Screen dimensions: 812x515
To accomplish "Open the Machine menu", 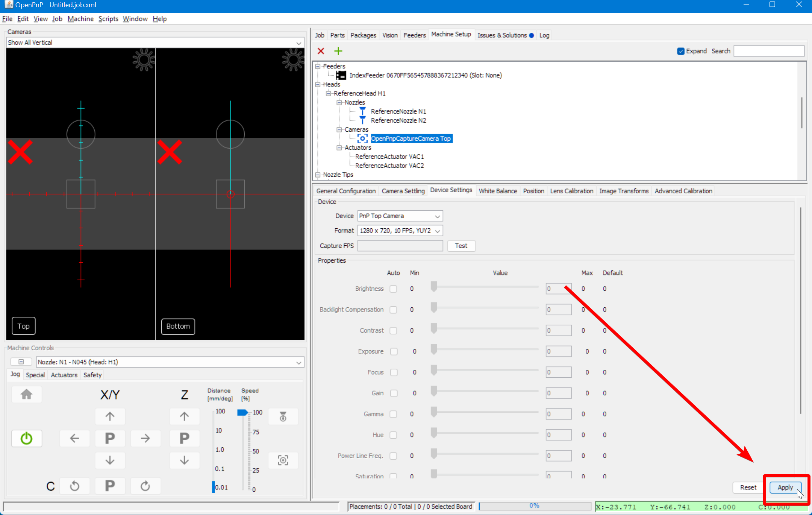I will [80, 18].
